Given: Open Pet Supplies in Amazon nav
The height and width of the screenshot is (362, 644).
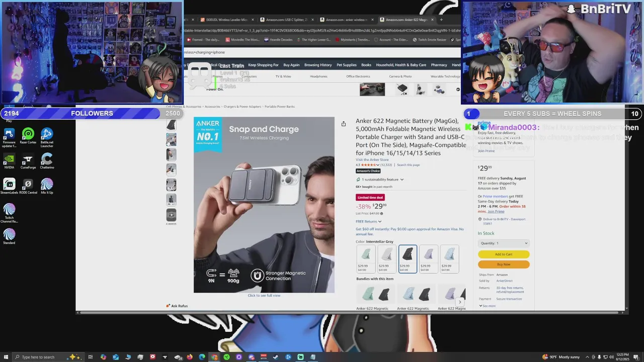Looking at the screenshot, I should (347, 65).
